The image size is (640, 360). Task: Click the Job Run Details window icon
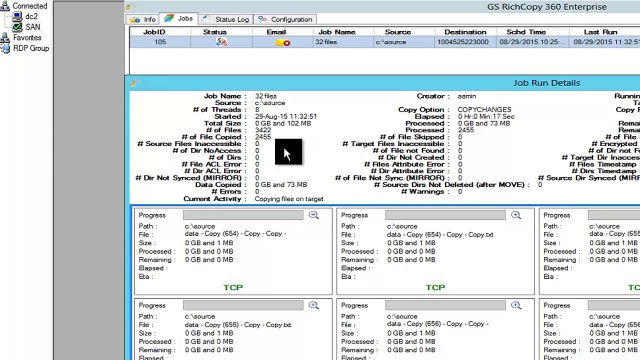pyautogui.click(x=133, y=83)
